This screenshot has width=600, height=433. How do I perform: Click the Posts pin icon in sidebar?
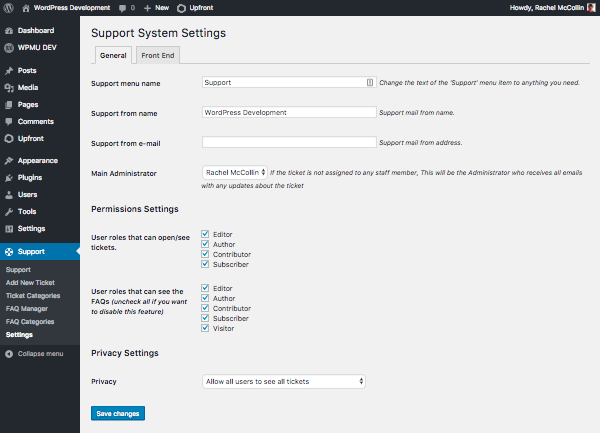[9, 71]
